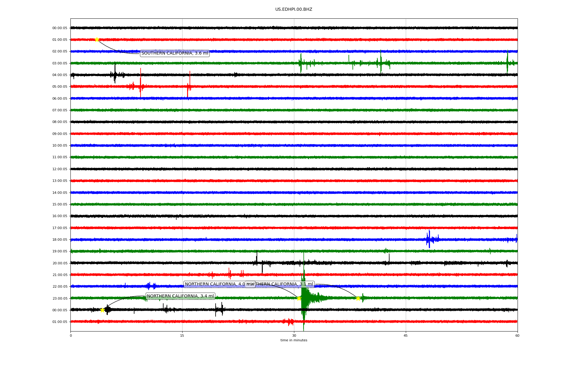Click the 30 minute x-axis tick label
588x368 pixels.
pyautogui.click(x=294, y=335)
